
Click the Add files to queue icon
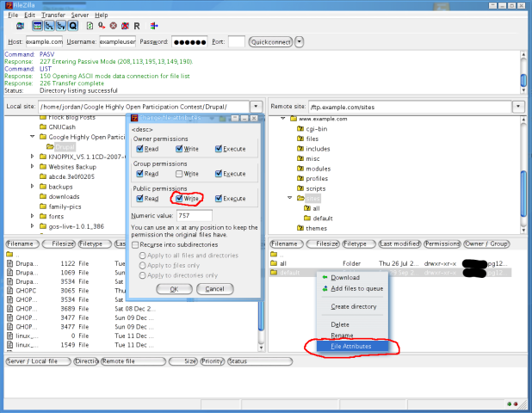coord(325,288)
